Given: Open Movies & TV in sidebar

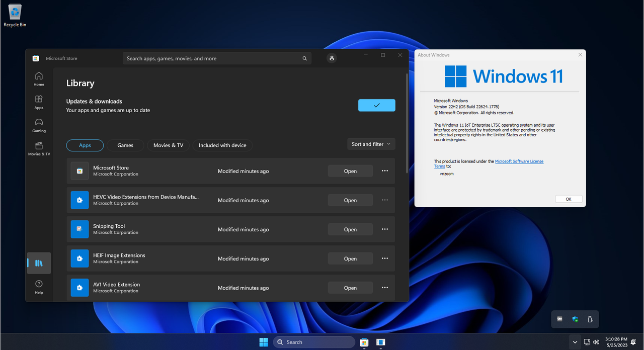Looking at the screenshot, I should coord(39,148).
